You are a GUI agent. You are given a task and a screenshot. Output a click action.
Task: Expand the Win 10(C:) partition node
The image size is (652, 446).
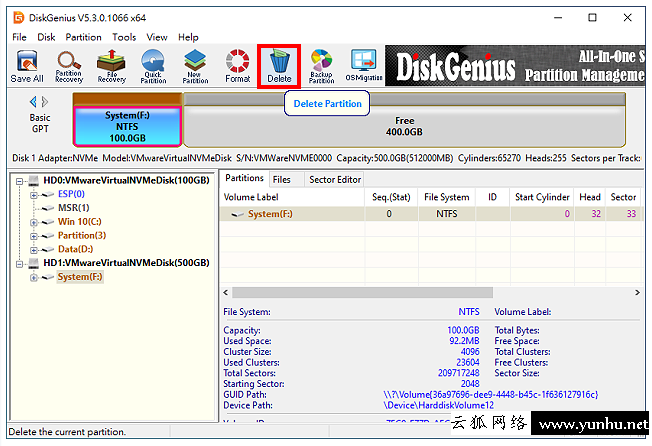pos(34,222)
